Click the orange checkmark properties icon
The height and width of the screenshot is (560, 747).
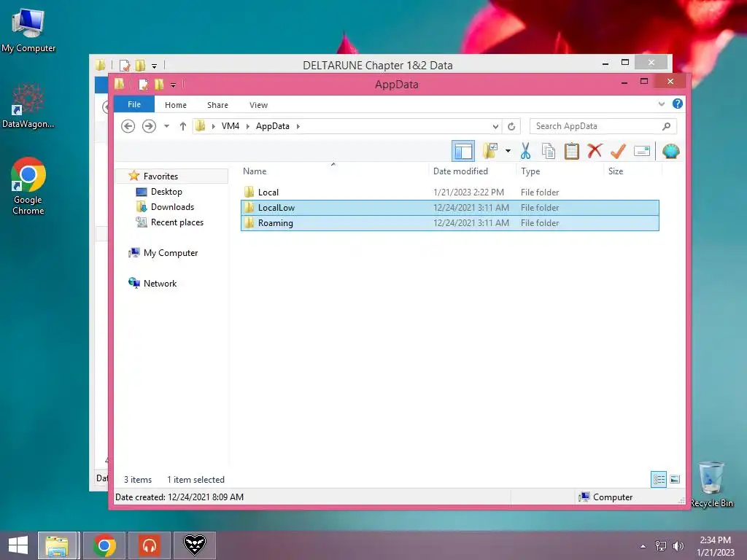click(x=618, y=151)
